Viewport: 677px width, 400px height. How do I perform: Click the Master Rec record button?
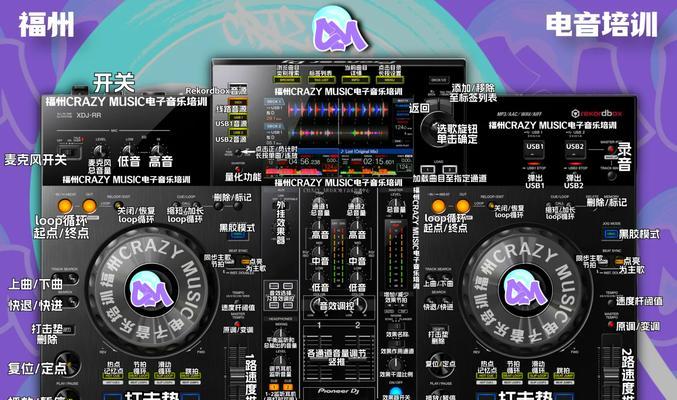coord(611,149)
